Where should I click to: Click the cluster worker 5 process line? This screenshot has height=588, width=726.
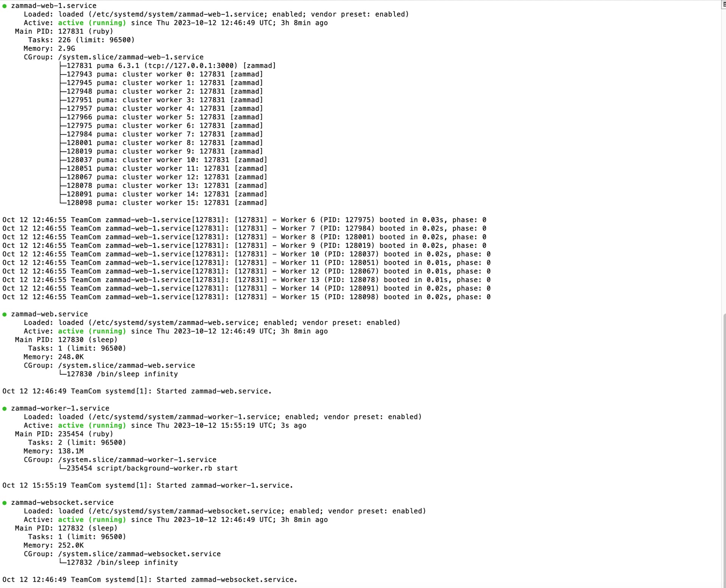[x=162, y=117]
